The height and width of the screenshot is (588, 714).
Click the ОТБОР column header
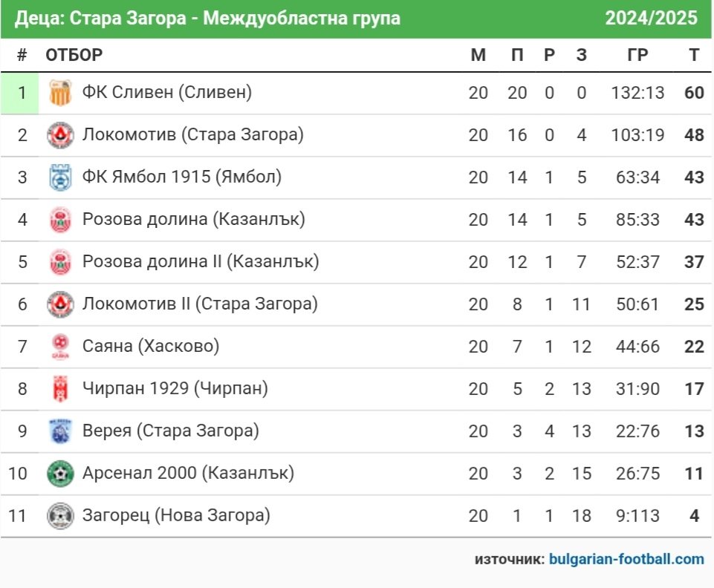(74, 55)
